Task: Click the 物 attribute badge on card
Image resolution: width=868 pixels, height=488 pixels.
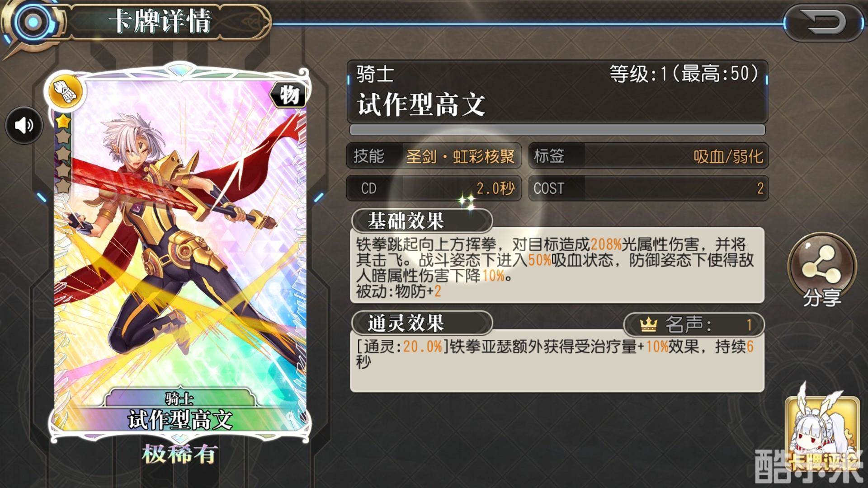Action: pos(288,95)
